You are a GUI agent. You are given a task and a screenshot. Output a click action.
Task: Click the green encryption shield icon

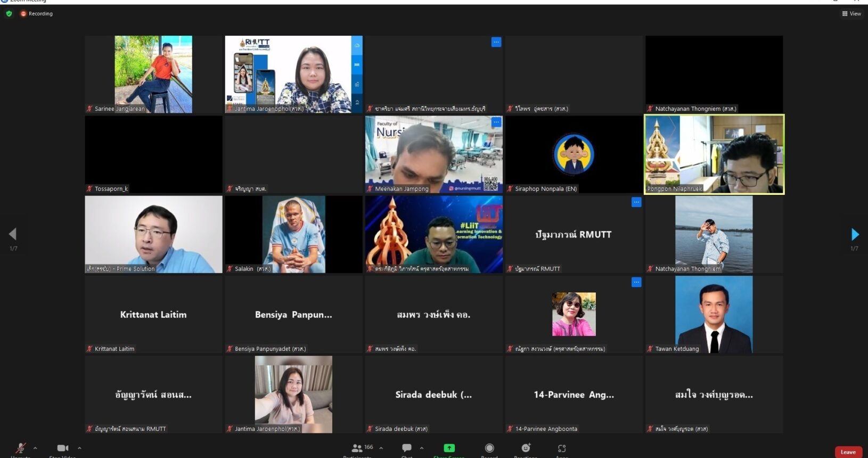tap(9, 14)
